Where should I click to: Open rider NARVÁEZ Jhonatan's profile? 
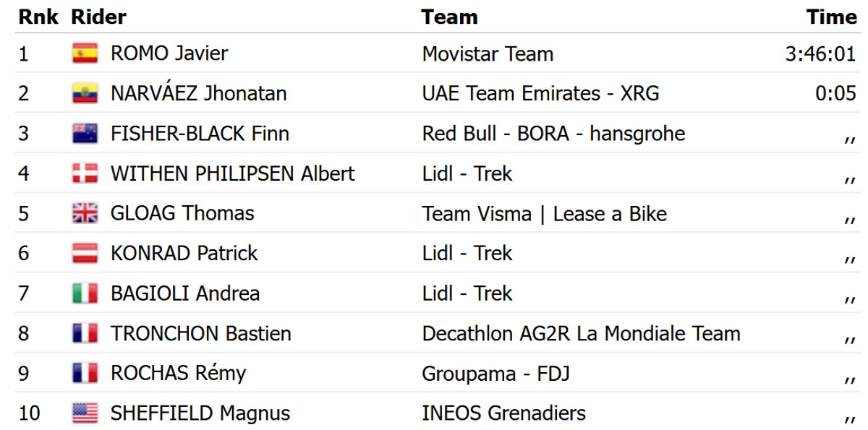pos(198,93)
